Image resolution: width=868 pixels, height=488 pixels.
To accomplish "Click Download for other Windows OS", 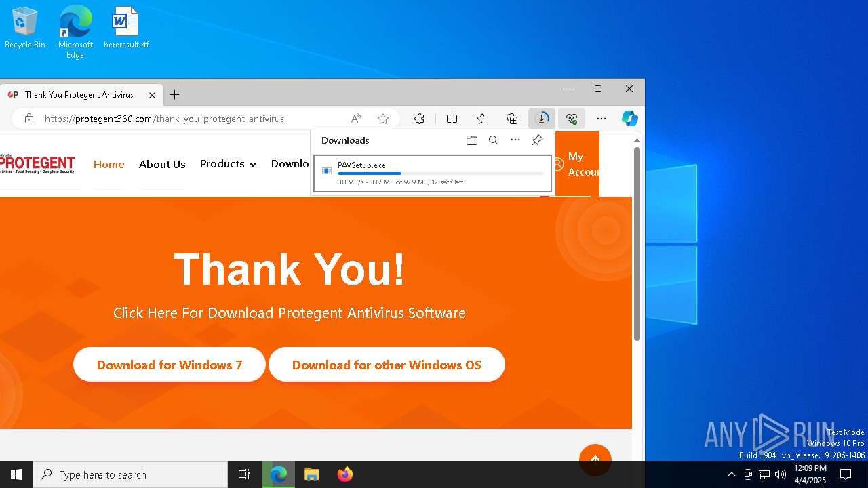I will (x=387, y=365).
